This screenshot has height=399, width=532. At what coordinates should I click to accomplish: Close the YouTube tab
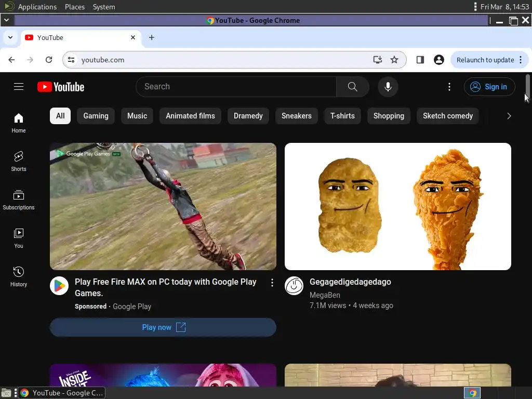pos(133,37)
